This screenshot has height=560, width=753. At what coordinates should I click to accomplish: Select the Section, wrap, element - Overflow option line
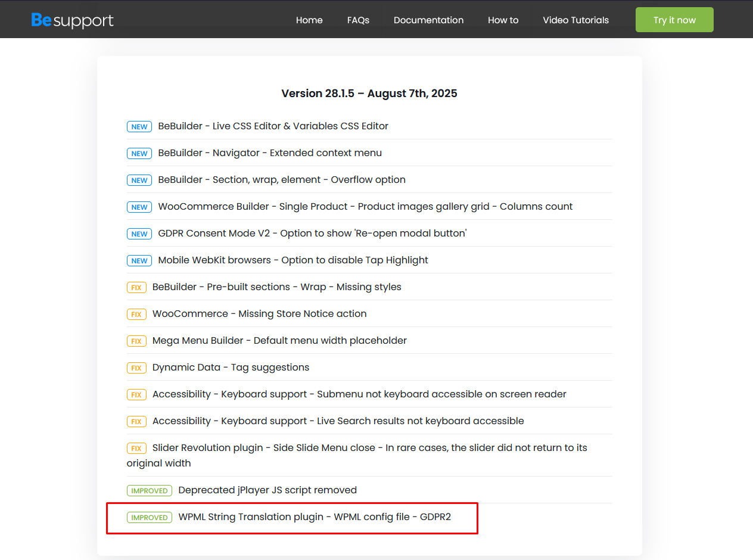coord(282,180)
